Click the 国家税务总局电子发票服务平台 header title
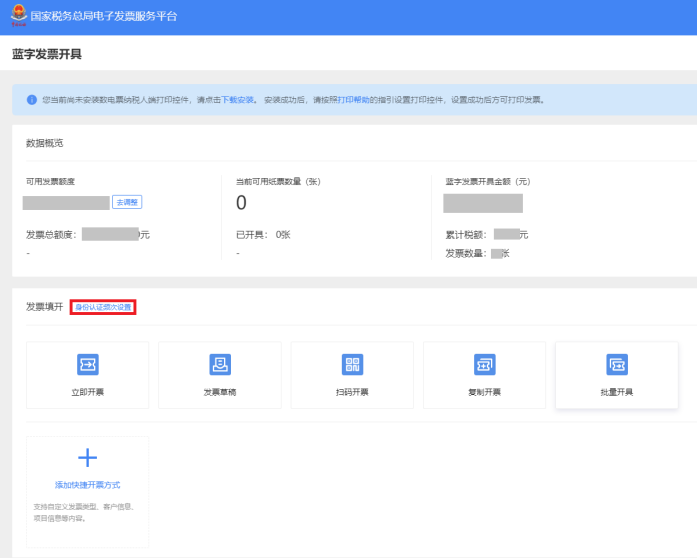This screenshot has height=558, width=697. pyautogui.click(x=104, y=17)
